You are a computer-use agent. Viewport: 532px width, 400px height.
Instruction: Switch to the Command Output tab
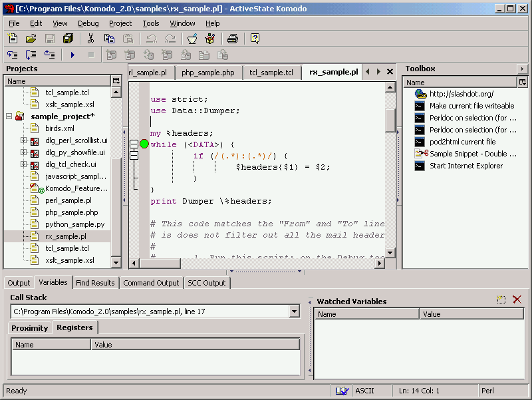point(151,283)
